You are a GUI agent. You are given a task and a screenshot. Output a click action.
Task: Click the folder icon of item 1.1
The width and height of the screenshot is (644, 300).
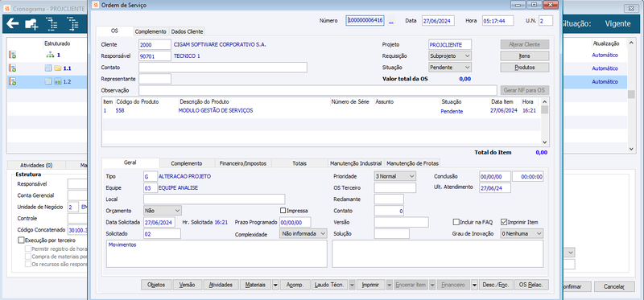coord(57,68)
